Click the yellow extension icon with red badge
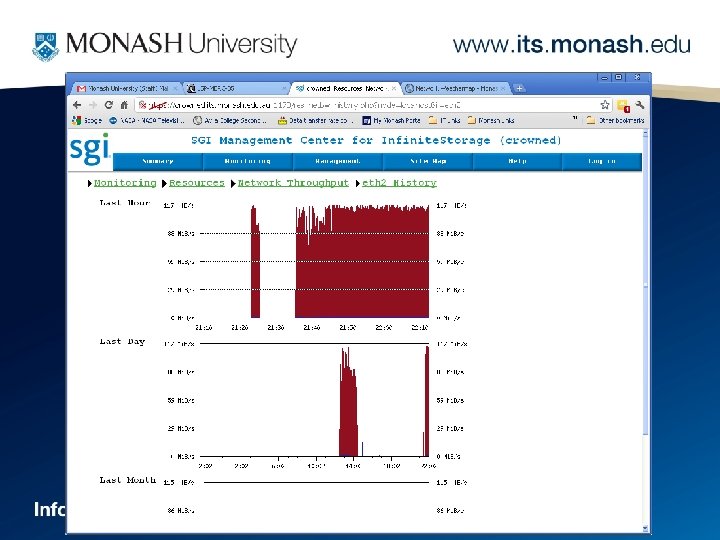 tap(623, 106)
